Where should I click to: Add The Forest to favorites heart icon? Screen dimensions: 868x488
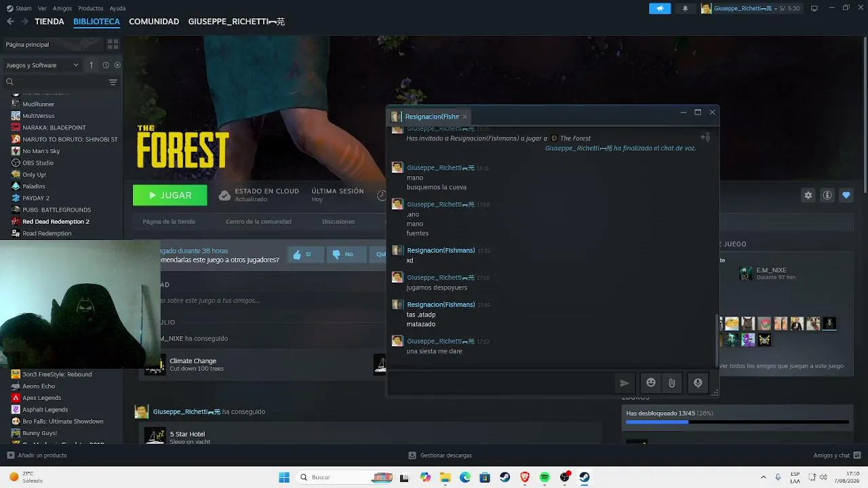tap(846, 195)
